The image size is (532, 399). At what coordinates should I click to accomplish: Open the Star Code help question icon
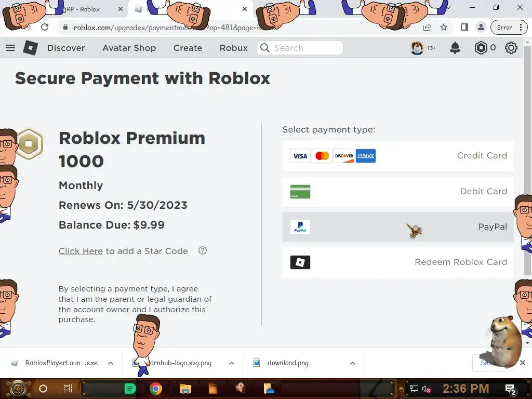[203, 251]
